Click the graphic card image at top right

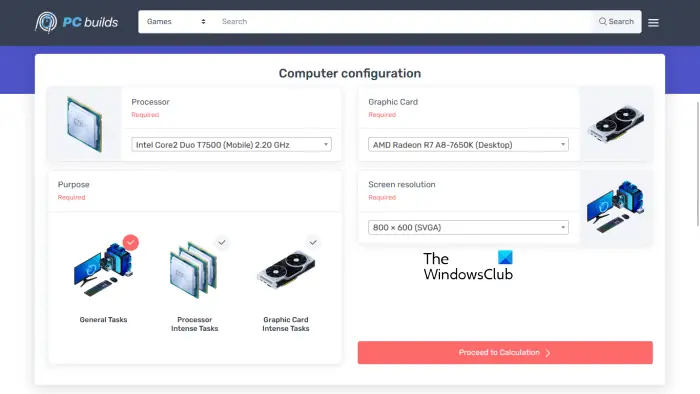click(616, 124)
